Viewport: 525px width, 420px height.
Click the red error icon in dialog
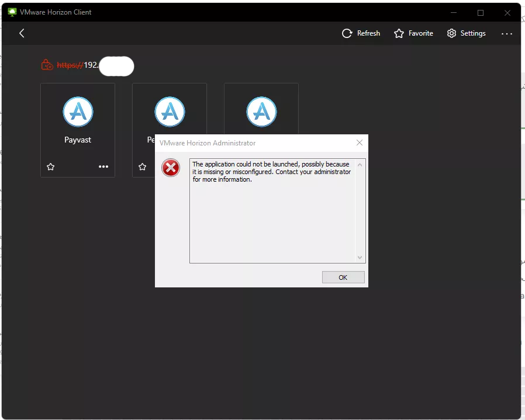point(171,168)
